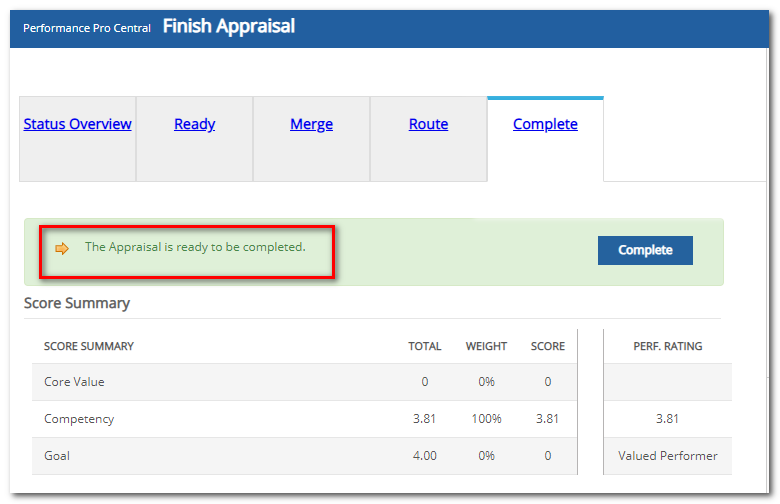This screenshot has width=780, height=504.
Task: Click the orange arrow icon in the message
Action: tap(62, 248)
